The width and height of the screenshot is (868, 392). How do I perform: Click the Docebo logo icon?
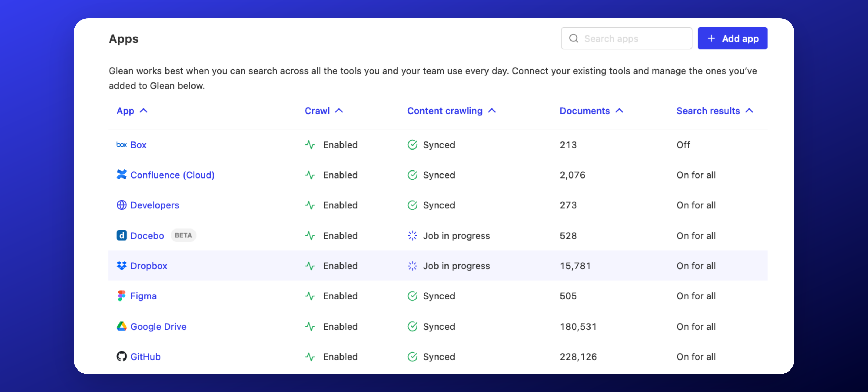click(121, 235)
